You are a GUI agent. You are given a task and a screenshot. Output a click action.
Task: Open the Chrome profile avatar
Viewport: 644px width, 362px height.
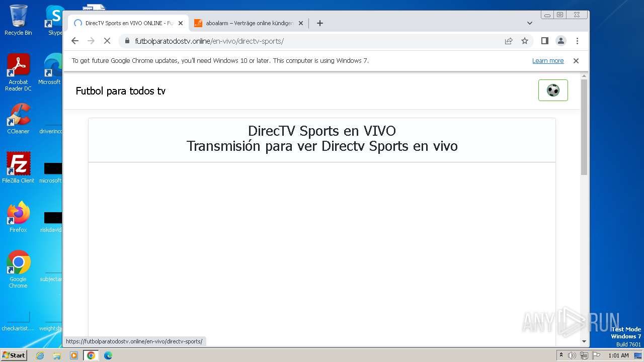point(561,41)
